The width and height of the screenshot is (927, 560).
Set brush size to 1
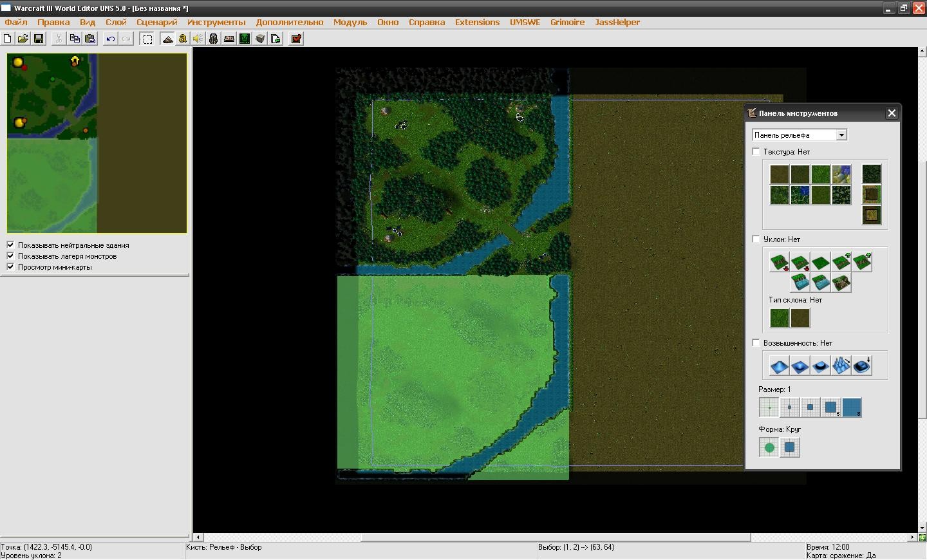click(769, 407)
